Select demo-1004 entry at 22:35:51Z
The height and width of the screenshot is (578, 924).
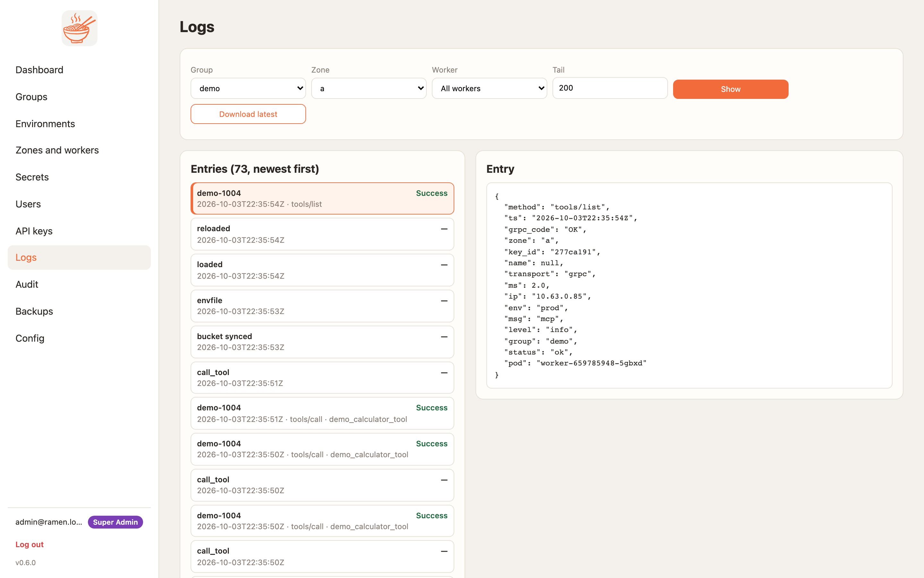point(322,413)
